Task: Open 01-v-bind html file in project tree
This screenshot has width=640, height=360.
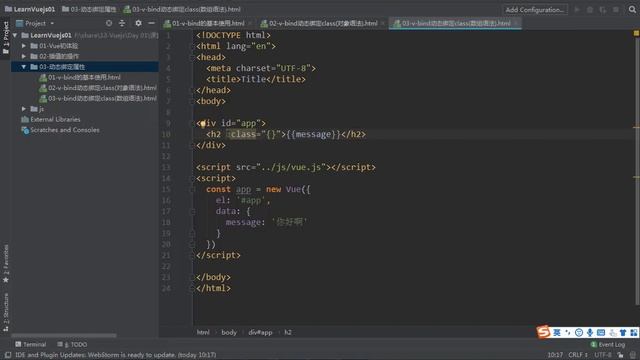Action: coord(80,77)
